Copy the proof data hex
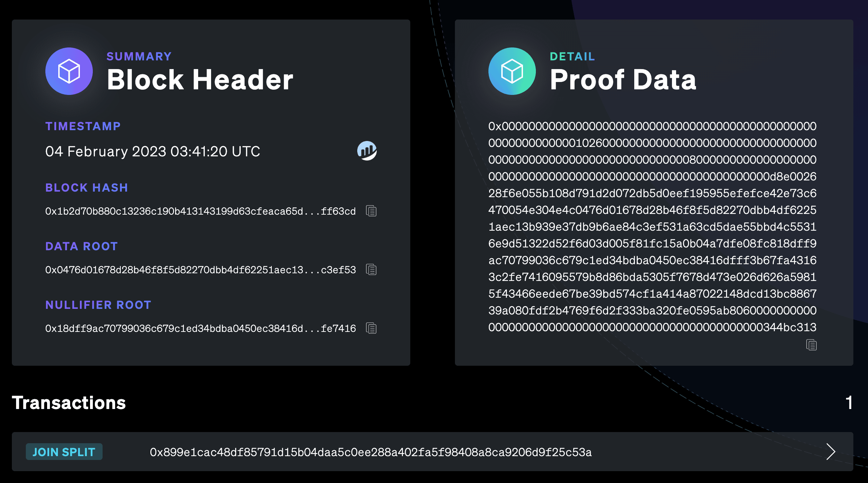This screenshot has height=483, width=868. point(811,345)
